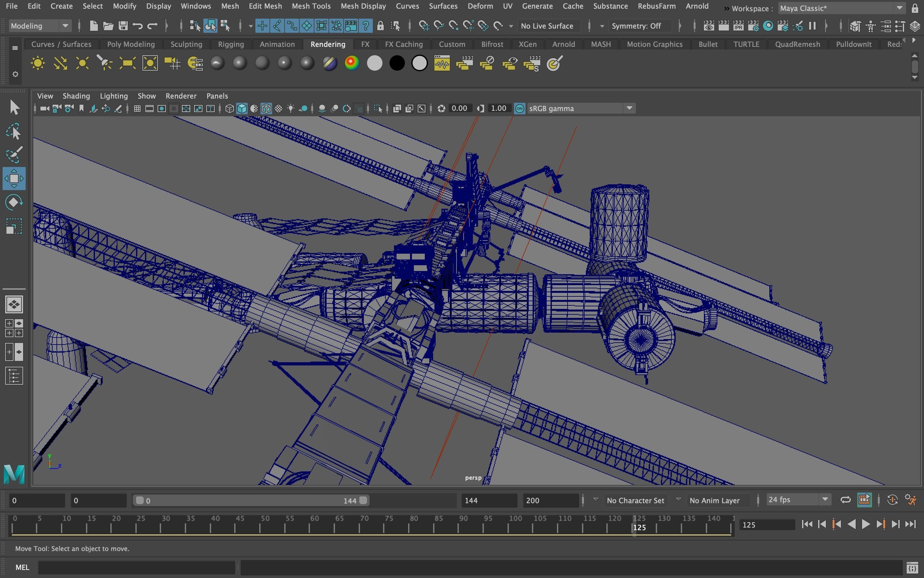The image size is (924, 578).
Task: Toggle the Smooth Shade All cube icon
Action: [242, 109]
